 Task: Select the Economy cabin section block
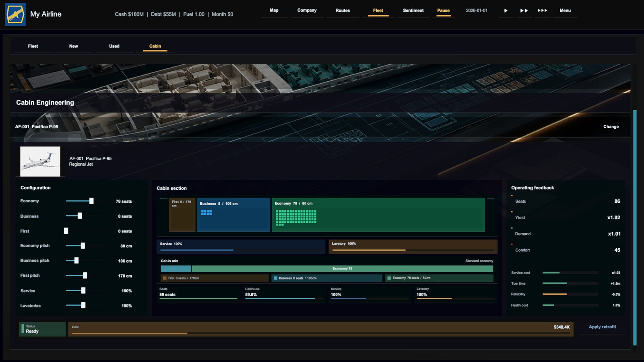pos(378,215)
